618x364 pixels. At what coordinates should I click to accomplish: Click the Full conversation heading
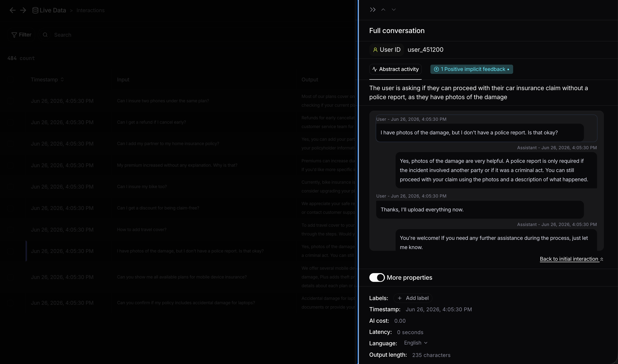(397, 31)
